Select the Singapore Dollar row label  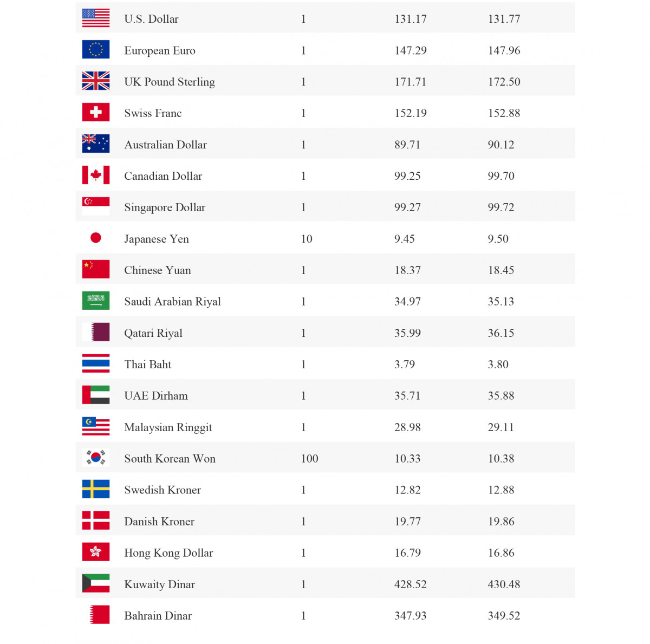(x=165, y=207)
